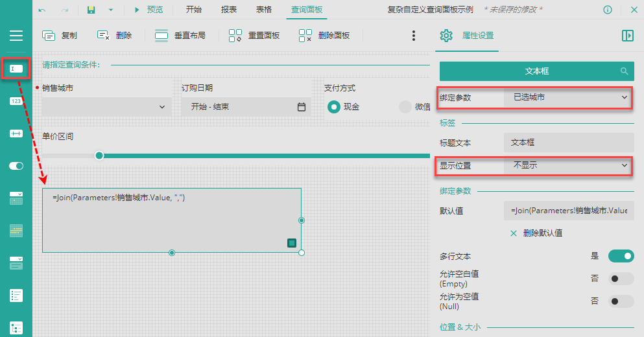Image resolution: width=644 pixels, height=337 pixels.
Task: Open the three-dot more options menu
Action: pos(414,36)
